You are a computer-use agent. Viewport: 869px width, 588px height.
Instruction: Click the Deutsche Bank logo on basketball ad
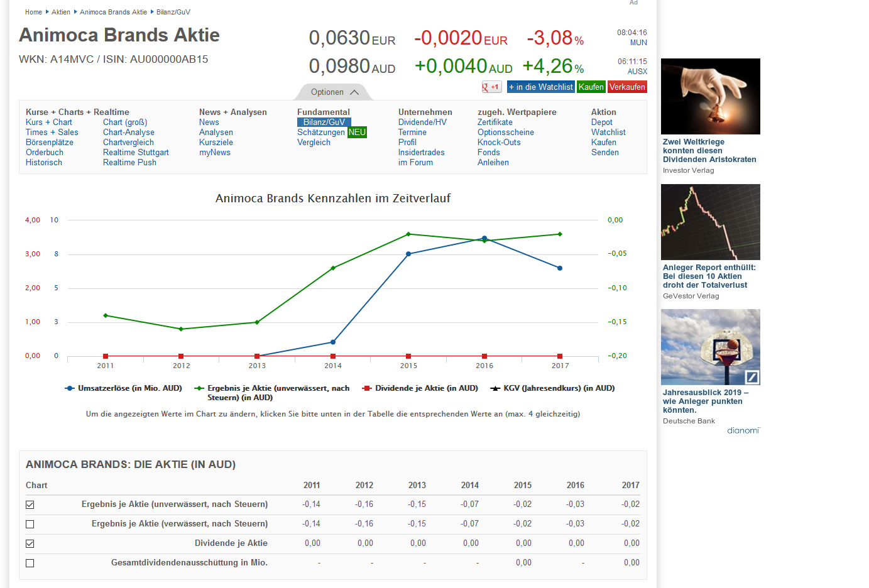tap(751, 377)
